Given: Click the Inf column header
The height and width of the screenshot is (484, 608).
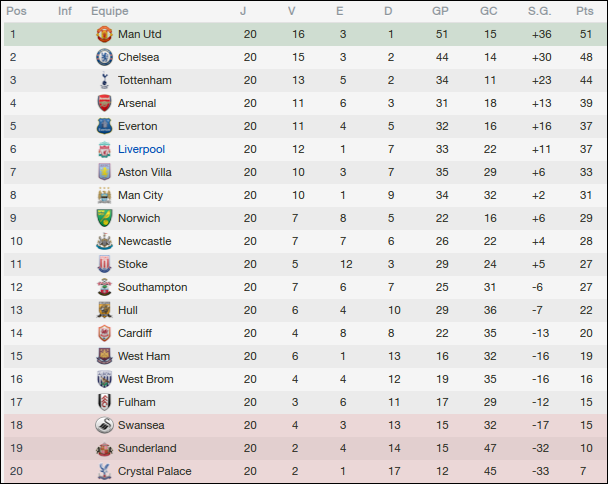Looking at the screenshot, I should click(65, 11).
